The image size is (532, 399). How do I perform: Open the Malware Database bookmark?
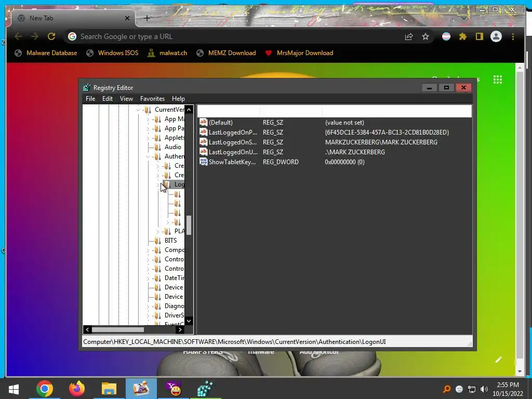click(x=46, y=53)
